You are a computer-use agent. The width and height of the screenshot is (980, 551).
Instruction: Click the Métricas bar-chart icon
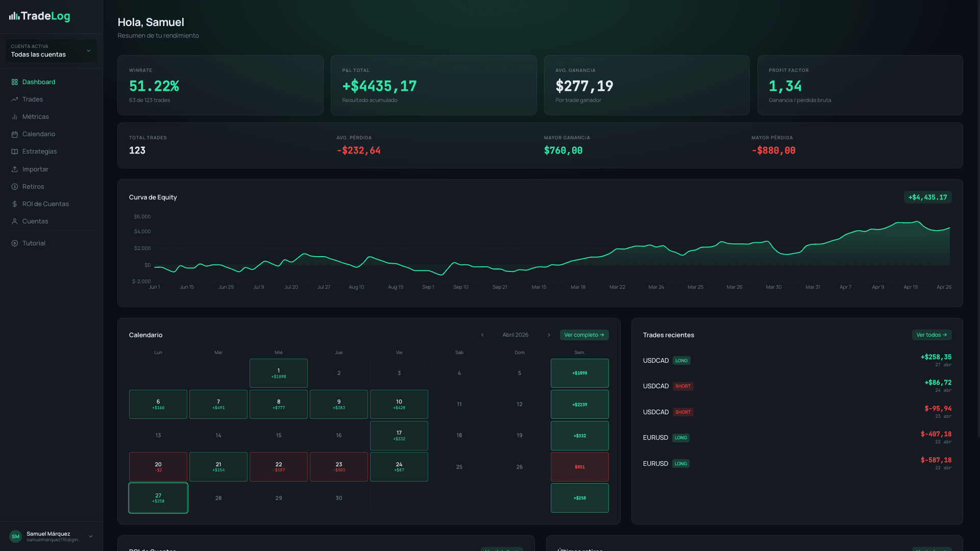point(15,117)
